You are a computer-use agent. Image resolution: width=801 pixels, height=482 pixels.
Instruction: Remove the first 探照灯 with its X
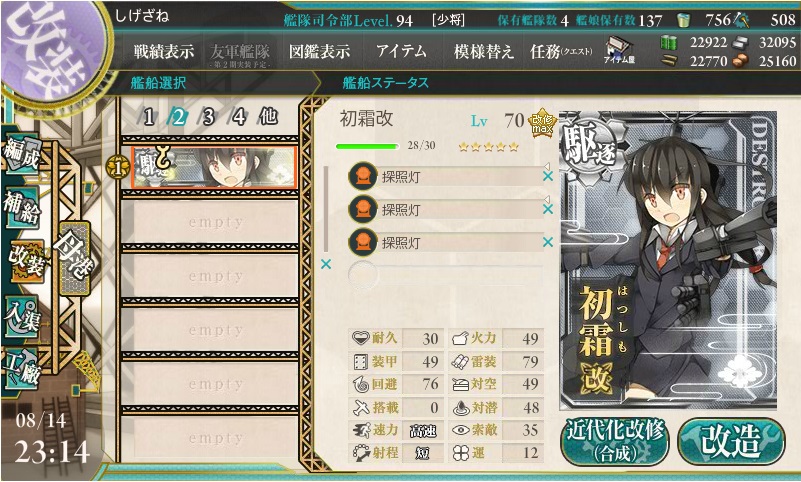click(x=548, y=177)
